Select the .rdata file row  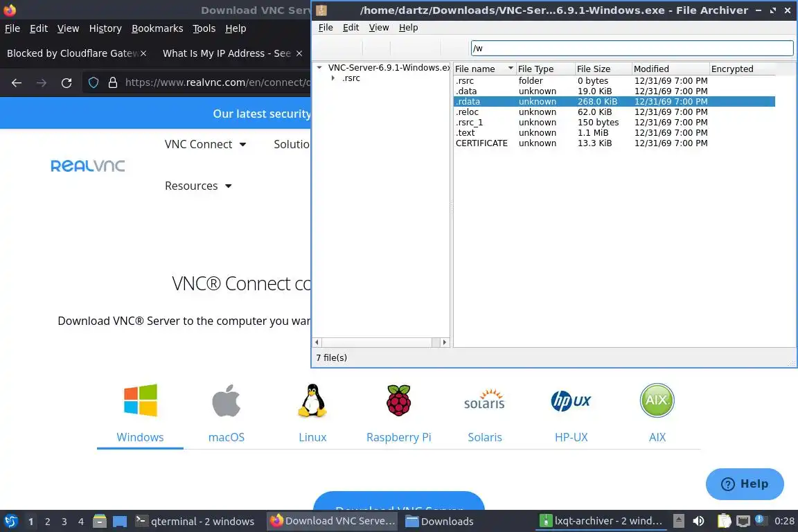click(614, 101)
